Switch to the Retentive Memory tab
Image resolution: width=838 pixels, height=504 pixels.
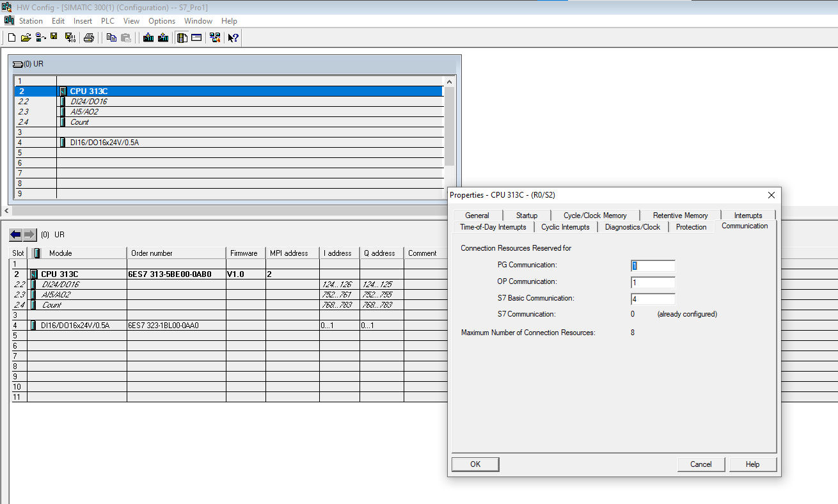point(680,216)
